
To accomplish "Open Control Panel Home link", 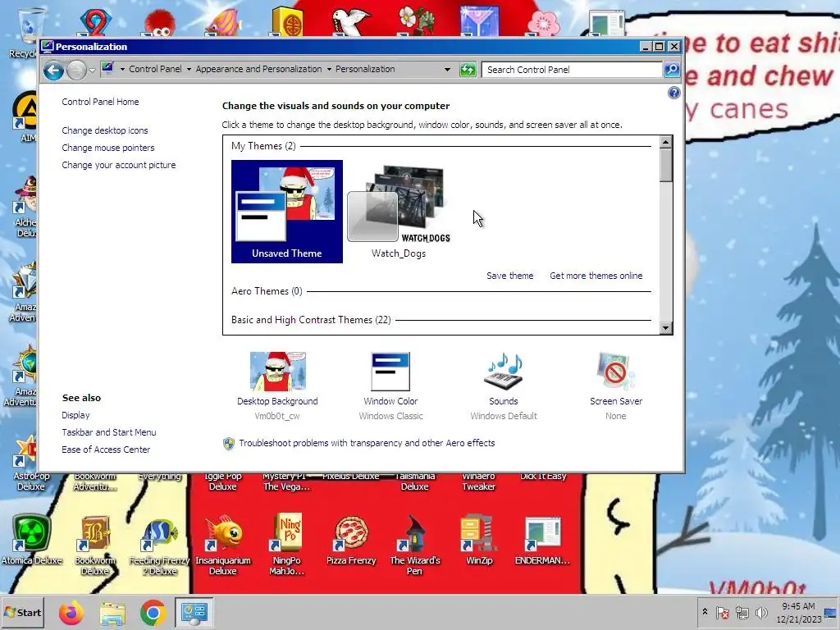I will (x=100, y=102).
